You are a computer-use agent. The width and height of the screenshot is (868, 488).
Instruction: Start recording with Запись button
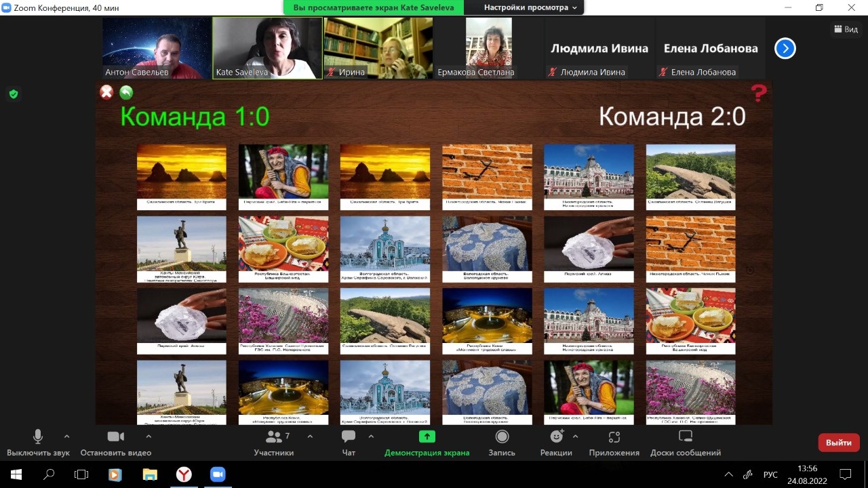[x=502, y=443]
